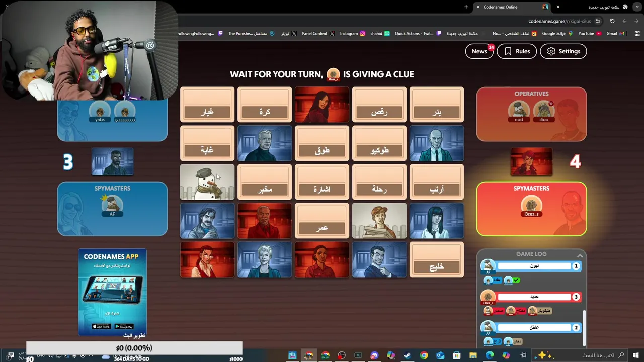Pick the غابة word card

coord(207,143)
